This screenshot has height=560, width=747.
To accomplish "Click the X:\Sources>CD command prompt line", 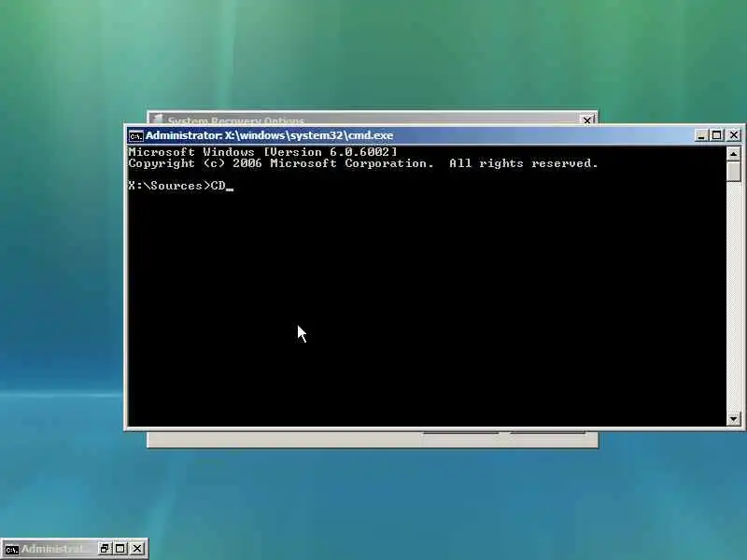I will tap(181, 186).
